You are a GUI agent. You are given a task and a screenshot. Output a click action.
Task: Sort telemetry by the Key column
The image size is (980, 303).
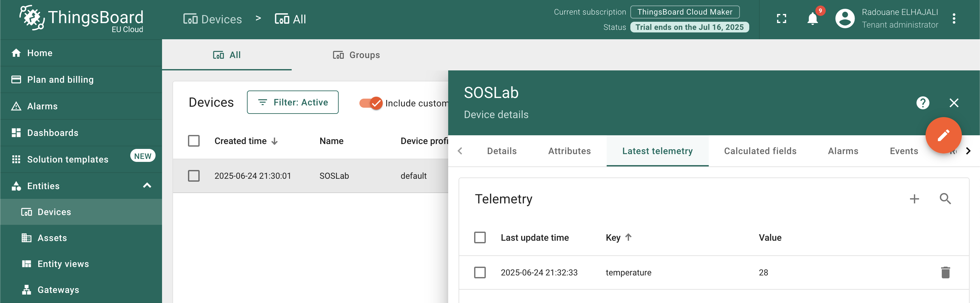pyautogui.click(x=619, y=237)
